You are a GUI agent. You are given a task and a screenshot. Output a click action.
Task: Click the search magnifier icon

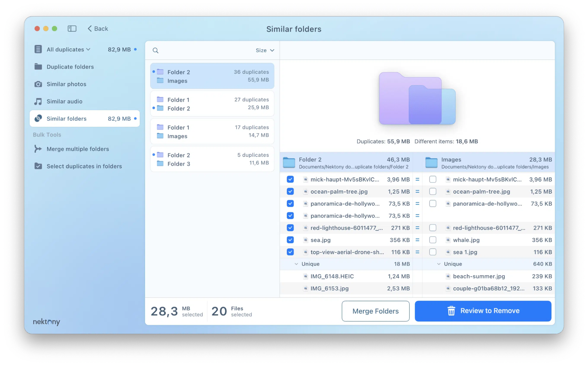[156, 50]
